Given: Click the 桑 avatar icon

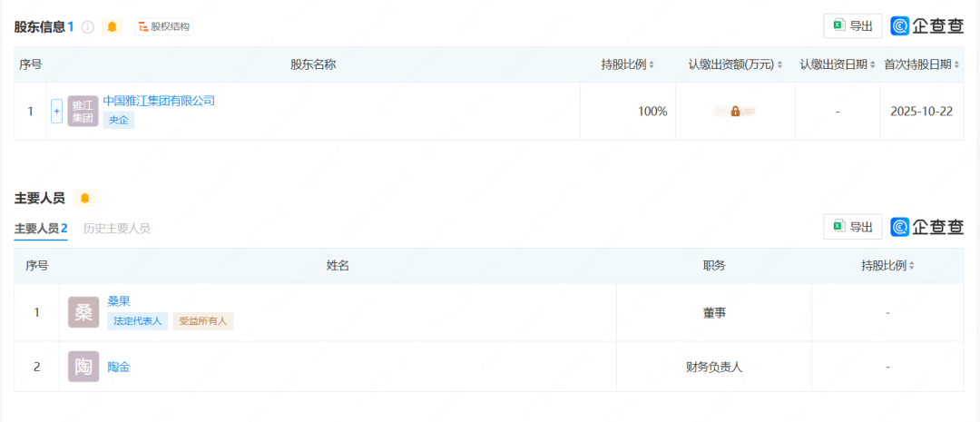Looking at the screenshot, I should coord(83,312).
